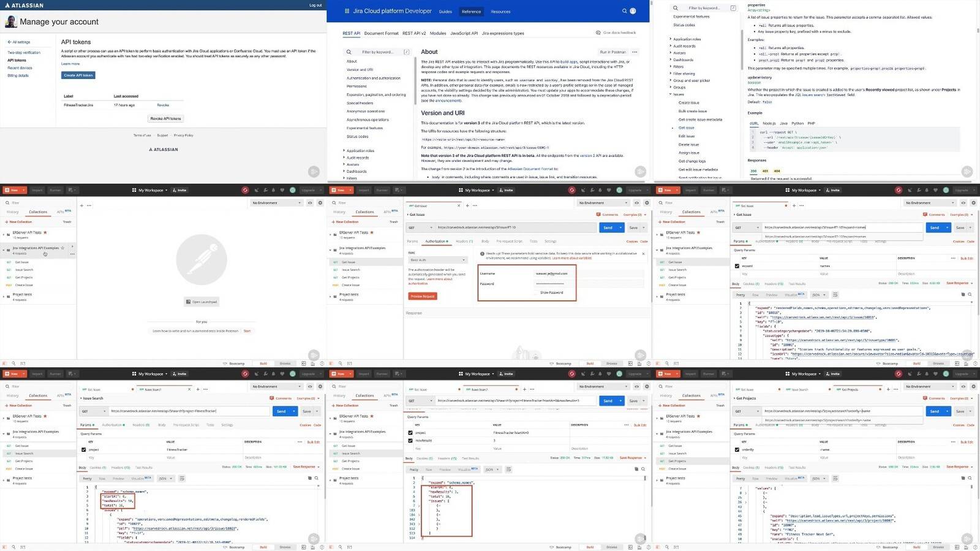Open the three-dot menu on Jira Integrations in the launchpad panel

click(x=72, y=254)
